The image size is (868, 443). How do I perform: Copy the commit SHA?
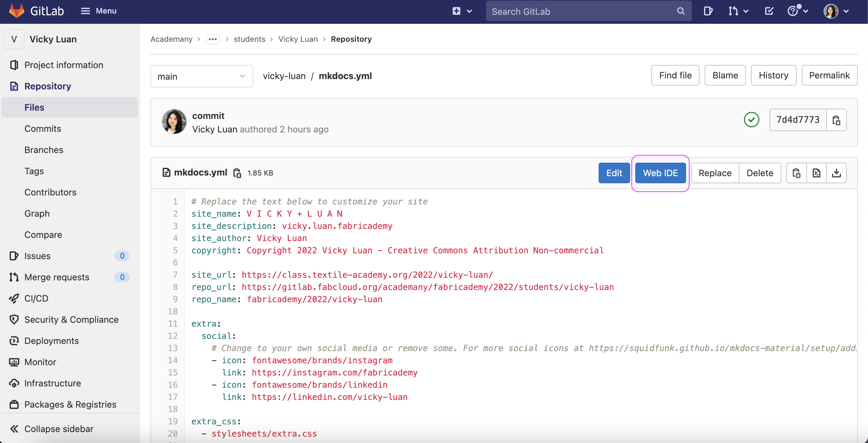pos(836,120)
